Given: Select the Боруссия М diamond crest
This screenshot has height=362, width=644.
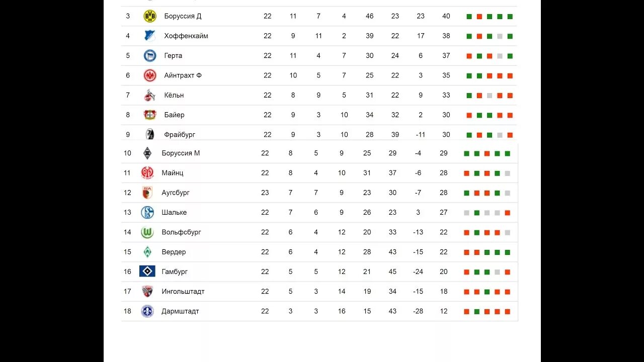Looking at the screenshot, I should 147,153.
